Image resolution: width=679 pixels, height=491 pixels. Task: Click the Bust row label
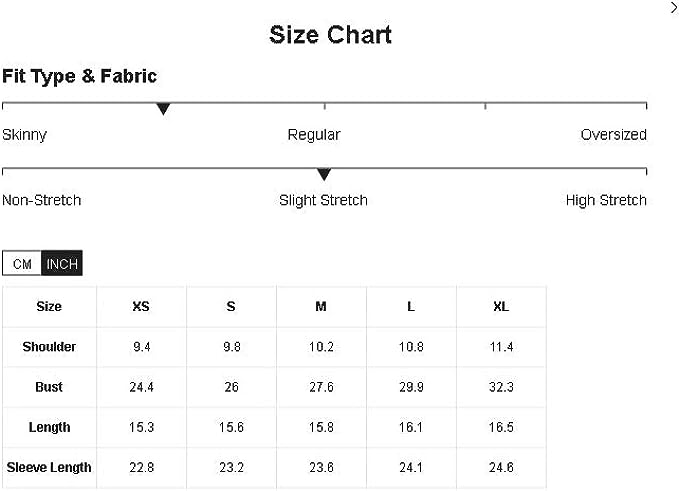(x=49, y=387)
